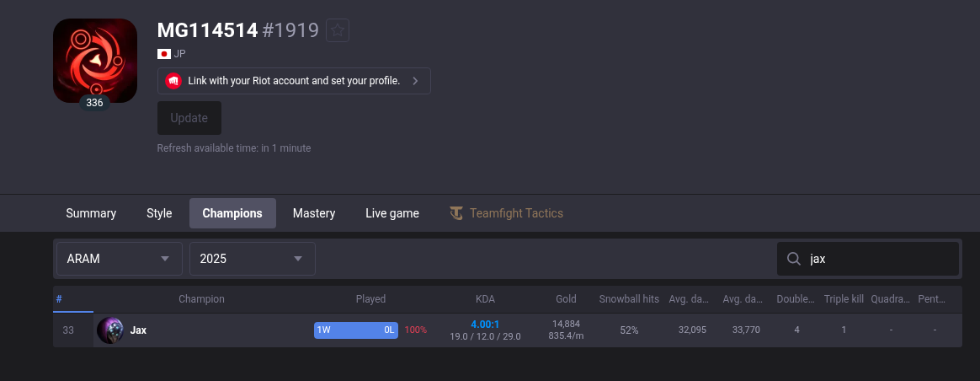Click the chevron arrow on Riot link banner
980x381 pixels.
pos(416,81)
